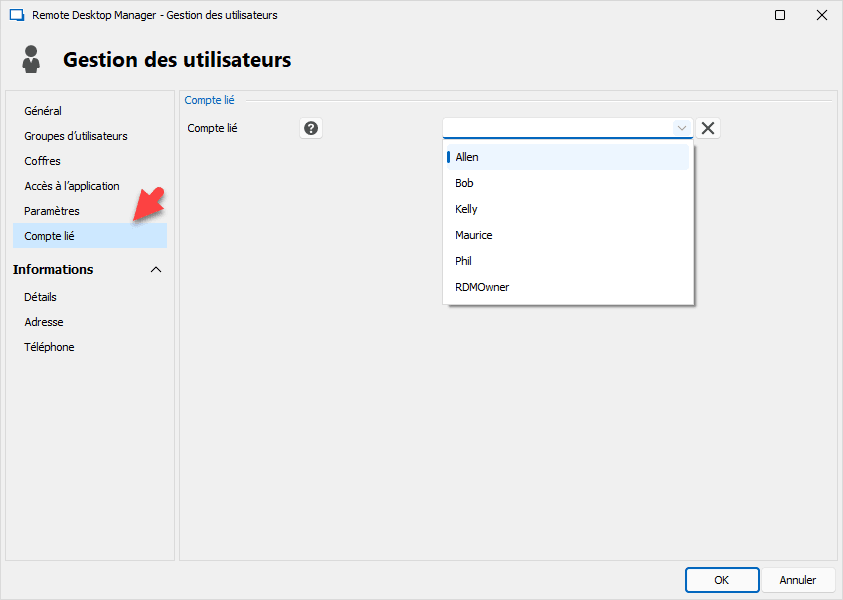Choose Phil in the dropdown list

tap(463, 261)
